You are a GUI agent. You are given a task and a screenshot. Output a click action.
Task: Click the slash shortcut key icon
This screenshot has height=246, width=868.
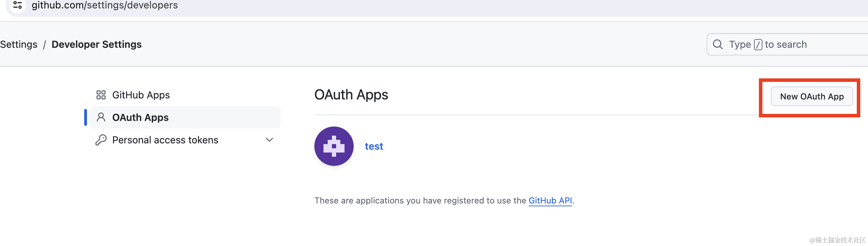click(758, 45)
